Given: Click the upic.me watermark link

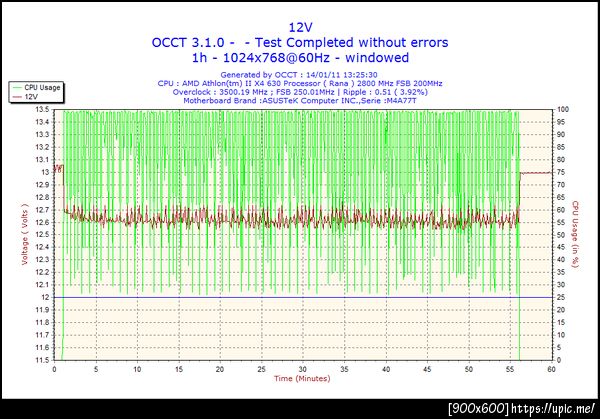Looking at the screenshot, I should [553, 409].
